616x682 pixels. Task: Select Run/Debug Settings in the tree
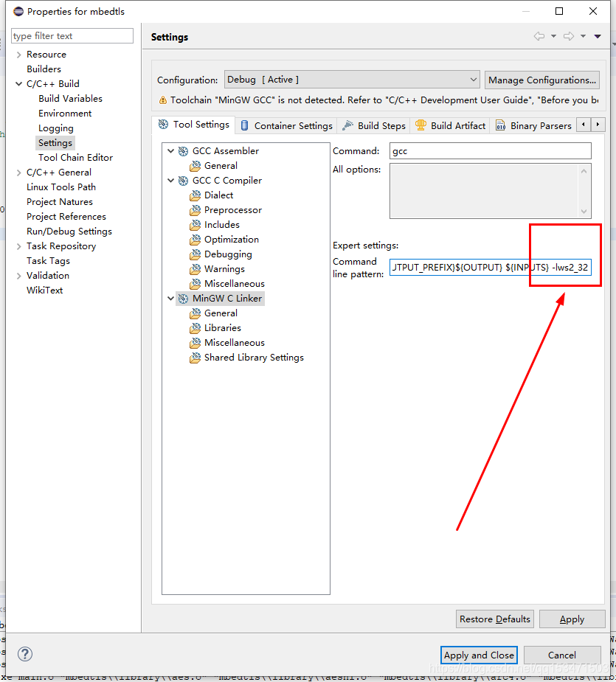pos(69,232)
